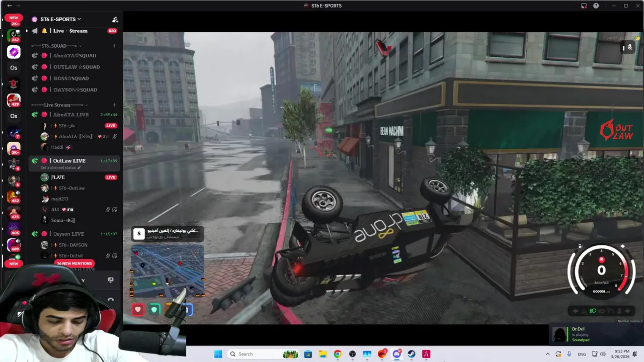
Task: Click the muted microphone indicator on the stream
Action: point(629,47)
